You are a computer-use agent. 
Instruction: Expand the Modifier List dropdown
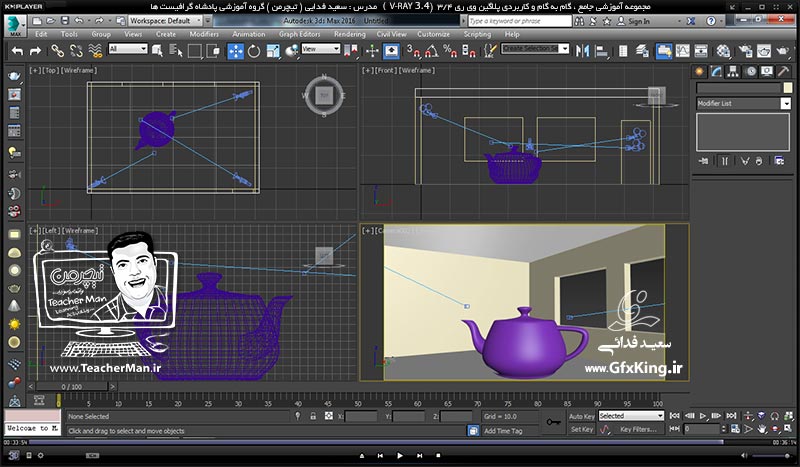[x=785, y=103]
